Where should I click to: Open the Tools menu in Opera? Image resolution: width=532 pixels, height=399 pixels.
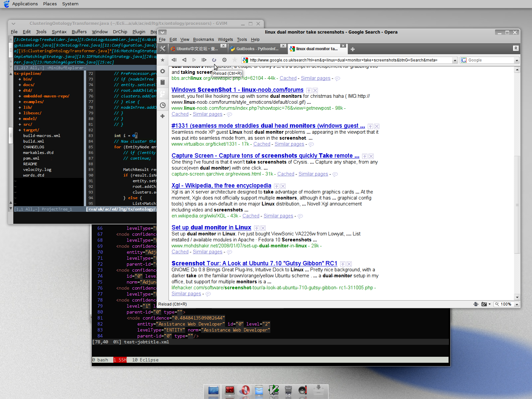tap(242, 40)
